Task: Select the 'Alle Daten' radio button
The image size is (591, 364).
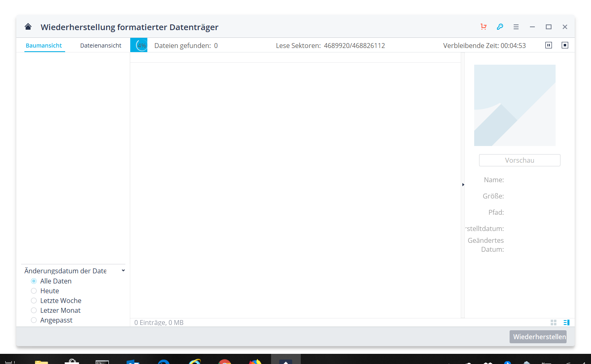Action: [x=34, y=281]
